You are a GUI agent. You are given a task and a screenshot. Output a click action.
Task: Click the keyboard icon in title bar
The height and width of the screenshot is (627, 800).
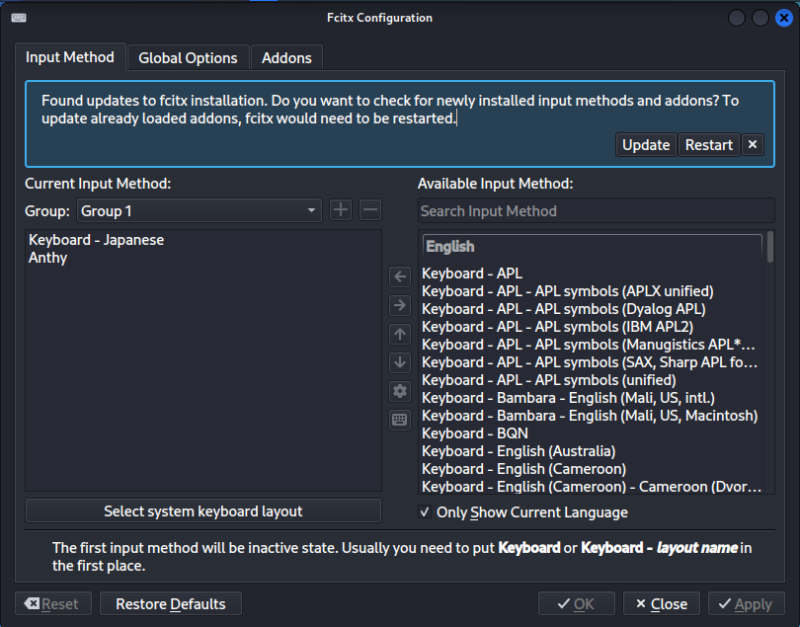coord(19,18)
